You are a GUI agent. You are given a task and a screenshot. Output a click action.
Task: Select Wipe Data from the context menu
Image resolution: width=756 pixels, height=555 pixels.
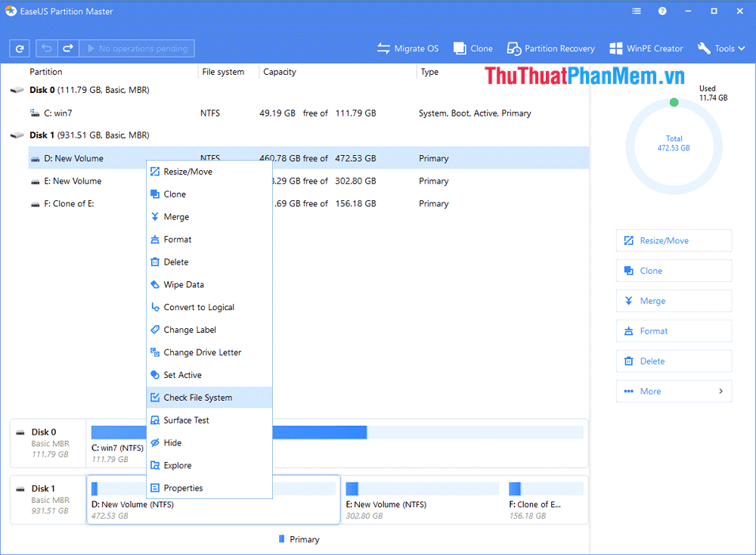coord(182,284)
